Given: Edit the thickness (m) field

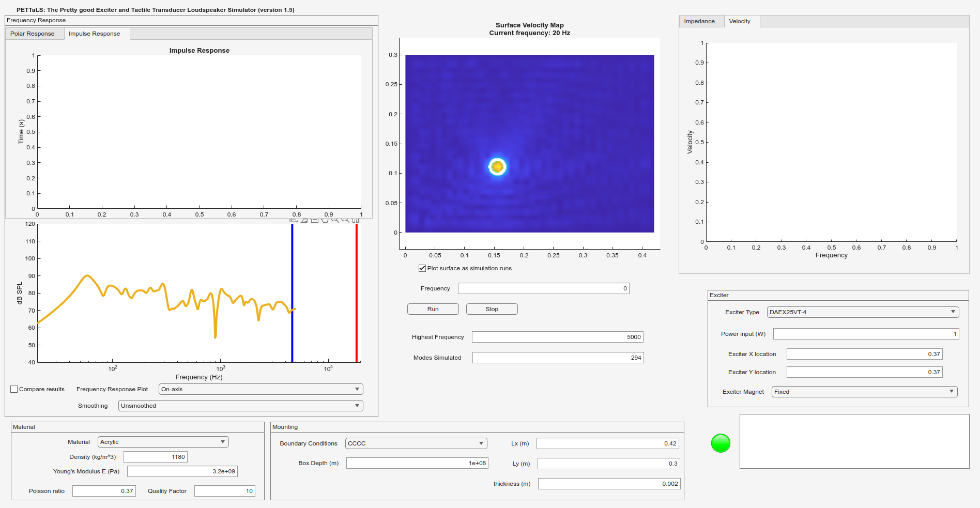Looking at the screenshot, I should (x=609, y=484).
